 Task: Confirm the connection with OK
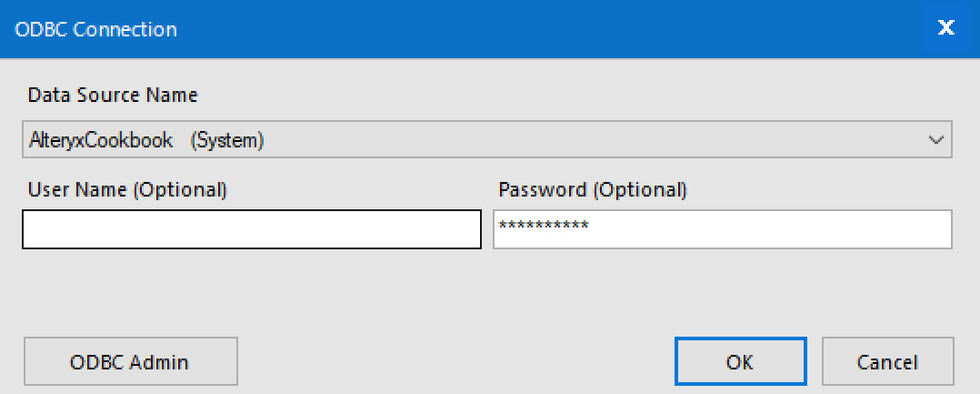tap(740, 361)
